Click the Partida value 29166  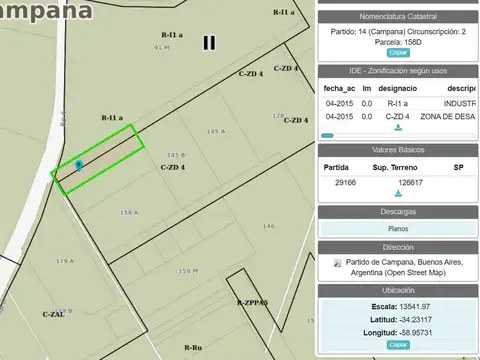[x=345, y=182]
